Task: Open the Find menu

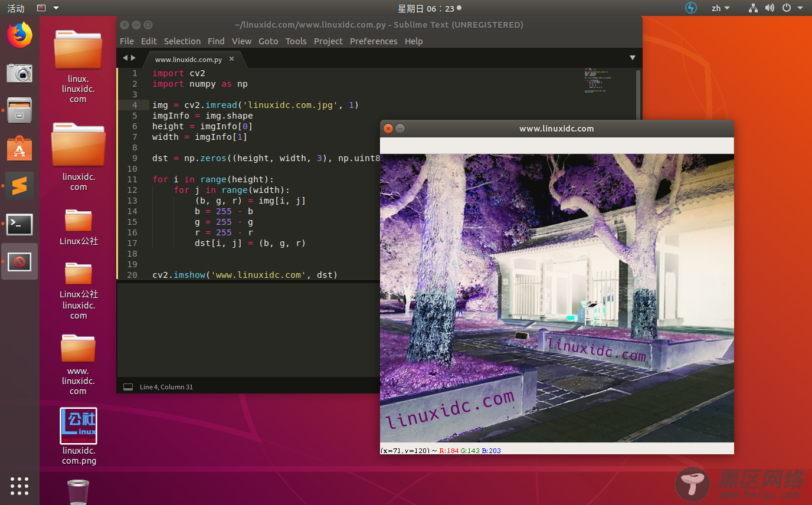Action: (216, 41)
